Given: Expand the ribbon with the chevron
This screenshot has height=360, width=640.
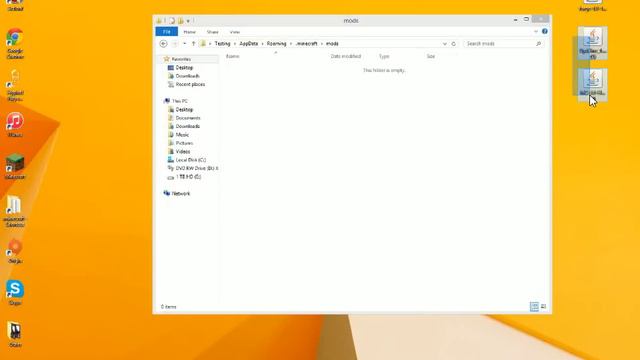Looking at the screenshot, I should [x=536, y=31].
